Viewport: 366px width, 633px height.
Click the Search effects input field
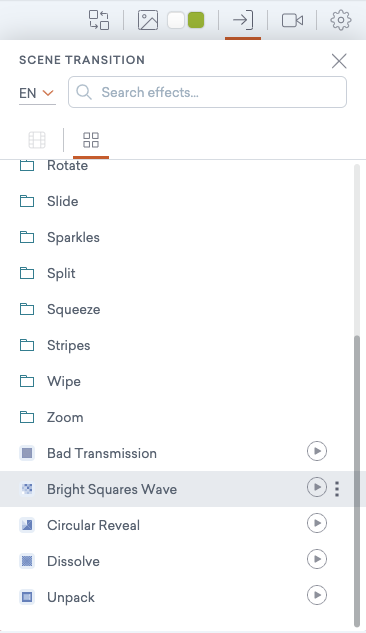pyautogui.click(x=207, y=92)
